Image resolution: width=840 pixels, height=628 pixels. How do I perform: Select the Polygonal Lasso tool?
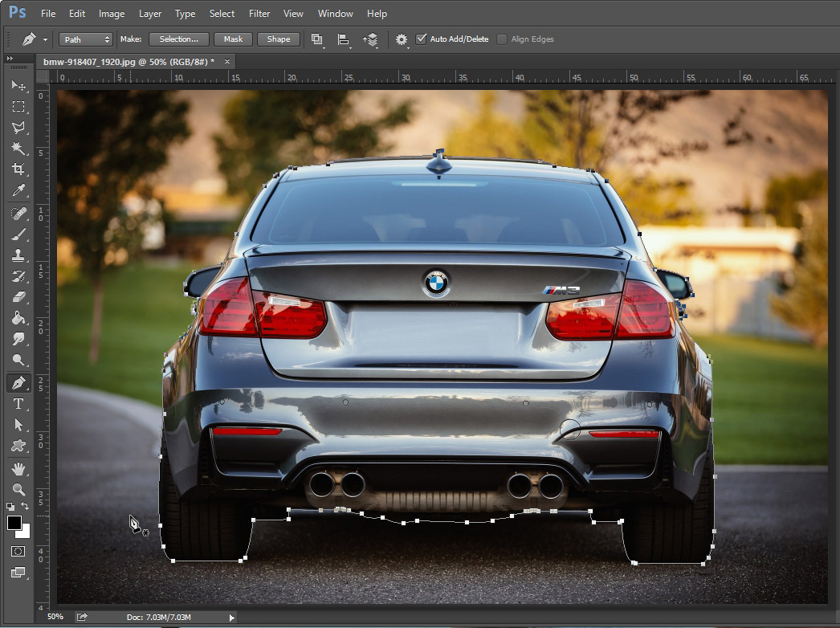[18, 127]
